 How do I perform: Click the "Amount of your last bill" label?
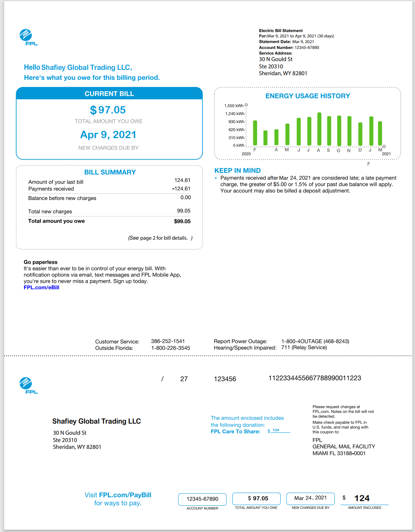tap(56, 182)
